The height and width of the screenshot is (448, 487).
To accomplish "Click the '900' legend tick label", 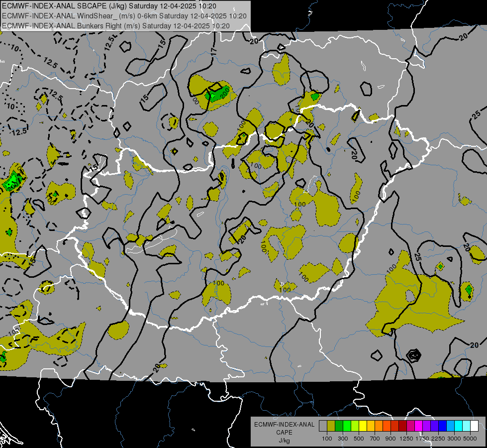I will 390,439.
